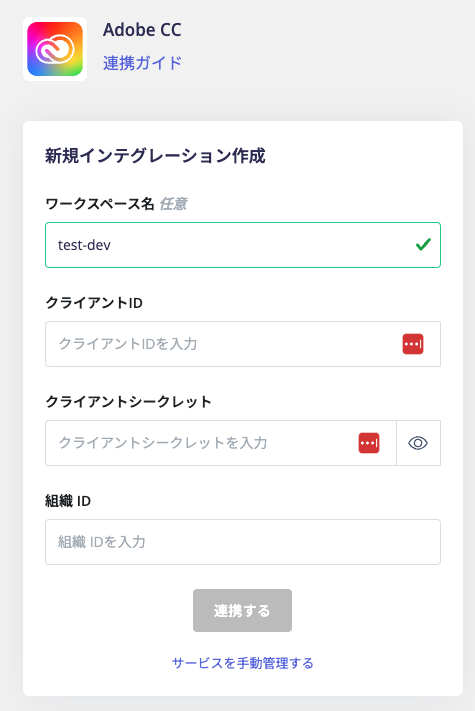475x711 pixels.
Task: Focus the 組織 IDを入力 input field
Action: tap(243, 542)
